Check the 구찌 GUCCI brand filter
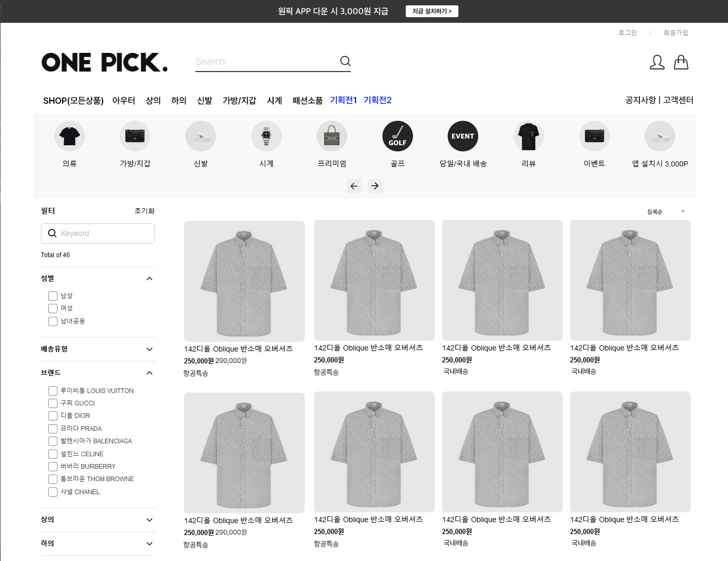Image resolution: width=728 pixels, height=561 pixels. point(53,403)
